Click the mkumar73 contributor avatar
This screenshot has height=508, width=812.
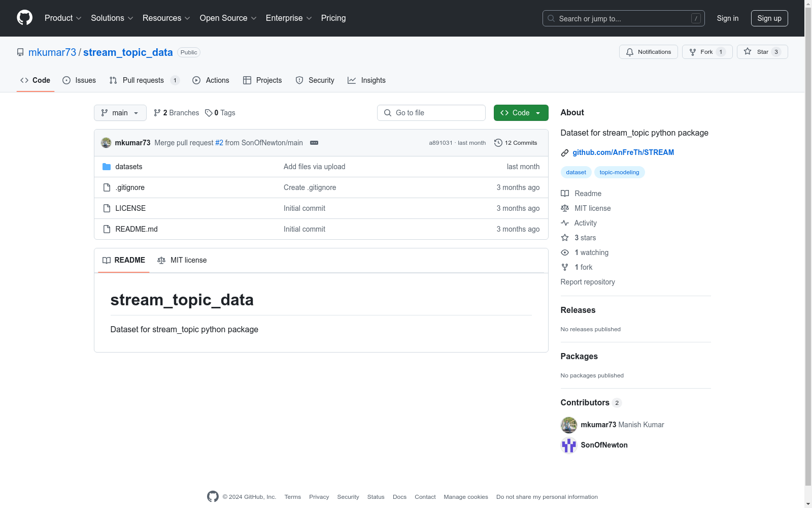click(569, 425)
